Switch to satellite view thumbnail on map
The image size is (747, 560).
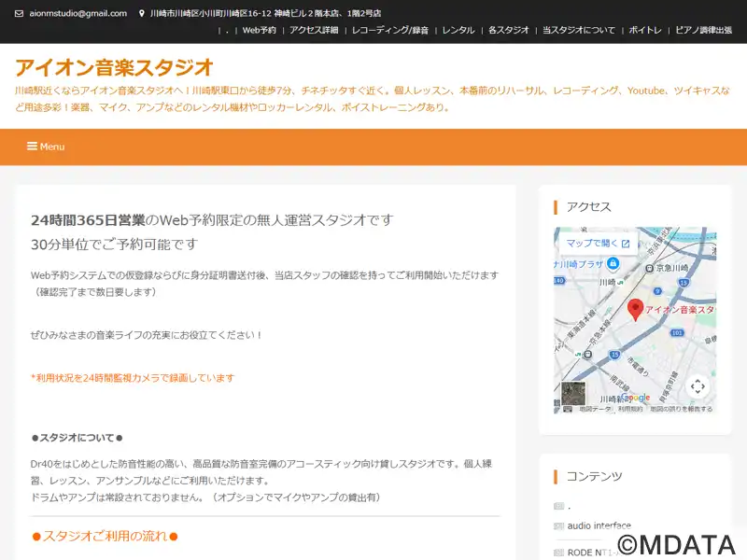click(x=573, y=393)
